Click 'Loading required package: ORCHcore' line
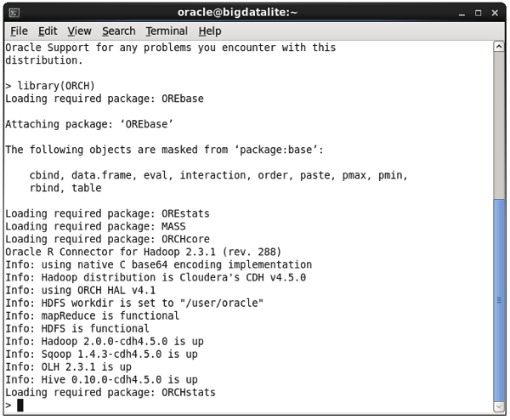The image size is (510, 420). (107, 239)
